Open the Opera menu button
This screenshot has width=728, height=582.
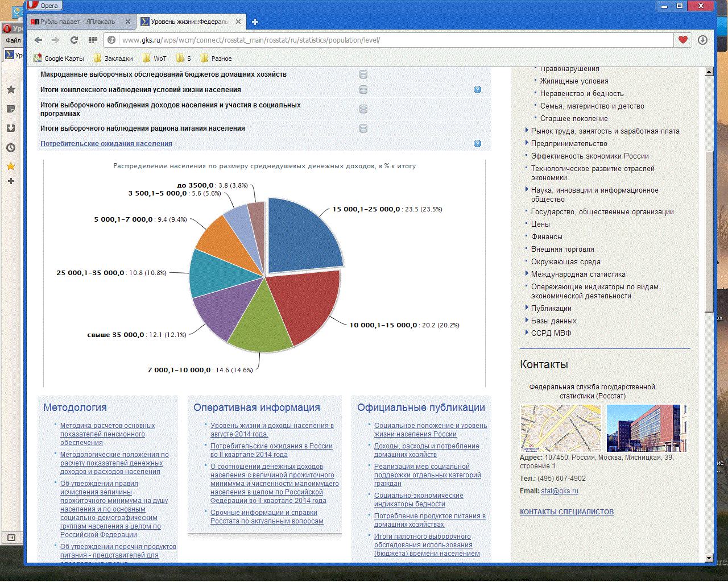[44, 5]
